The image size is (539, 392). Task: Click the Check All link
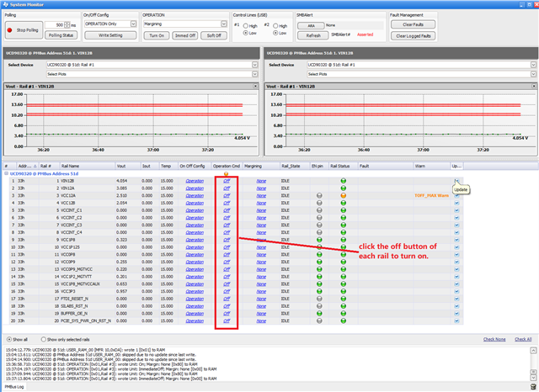[x=523, y=339]
